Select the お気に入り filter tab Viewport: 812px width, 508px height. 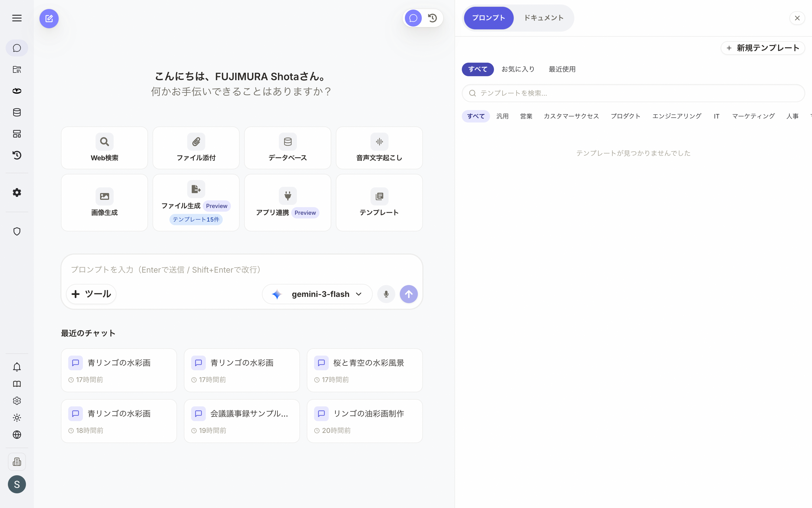[x=518, y=69]
